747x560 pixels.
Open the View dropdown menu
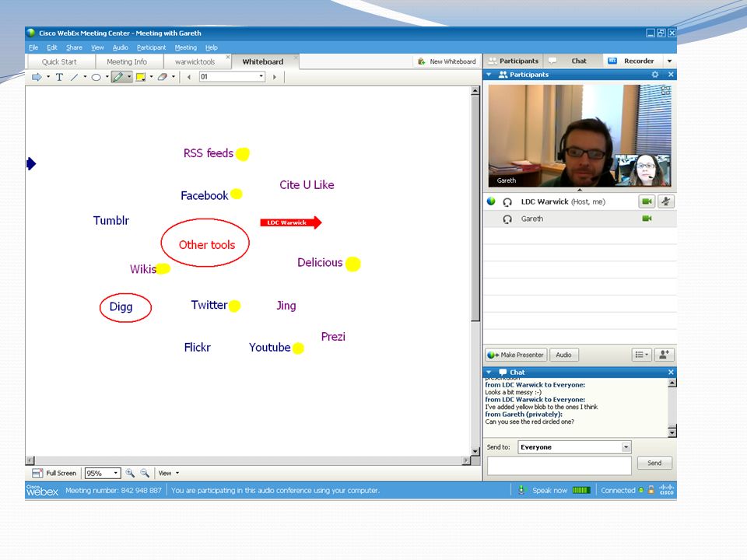point(169,473)
